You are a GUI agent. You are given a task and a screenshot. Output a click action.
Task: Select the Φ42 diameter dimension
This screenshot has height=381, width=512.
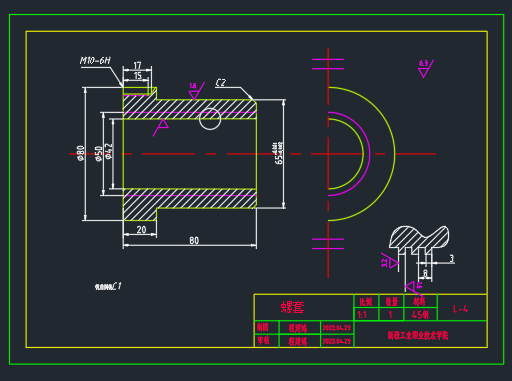pos(109,151)
